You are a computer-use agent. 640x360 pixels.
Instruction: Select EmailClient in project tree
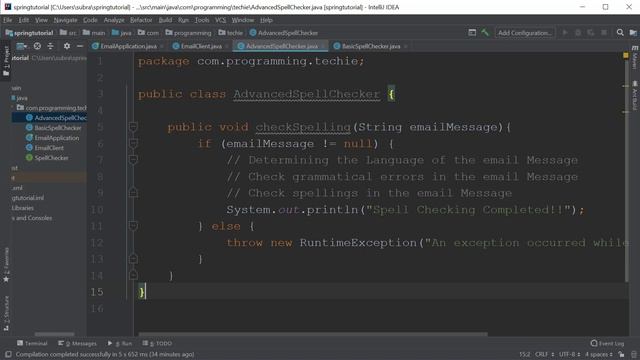(49, 148)
